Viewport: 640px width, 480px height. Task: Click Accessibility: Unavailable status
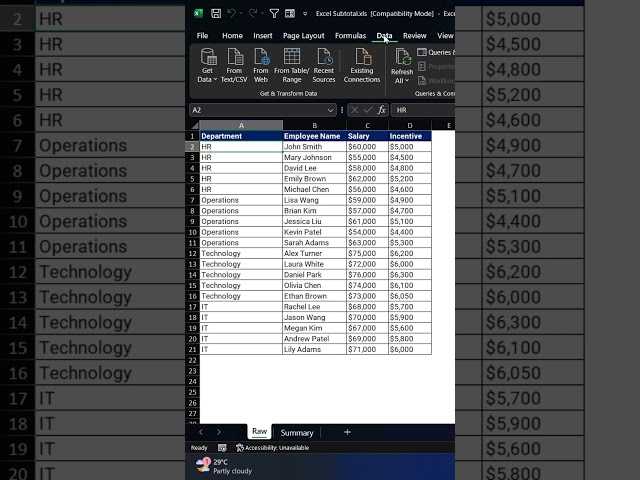(273, 448)
